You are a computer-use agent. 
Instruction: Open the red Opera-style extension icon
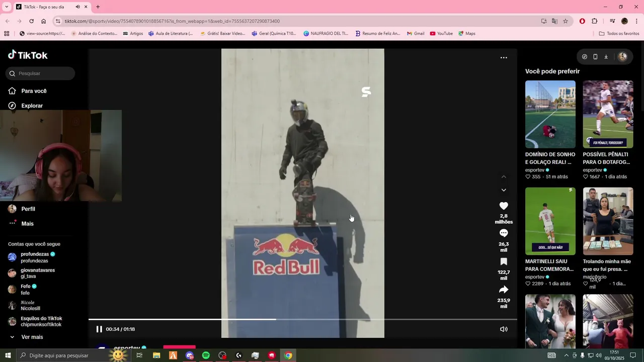(582, 21)
